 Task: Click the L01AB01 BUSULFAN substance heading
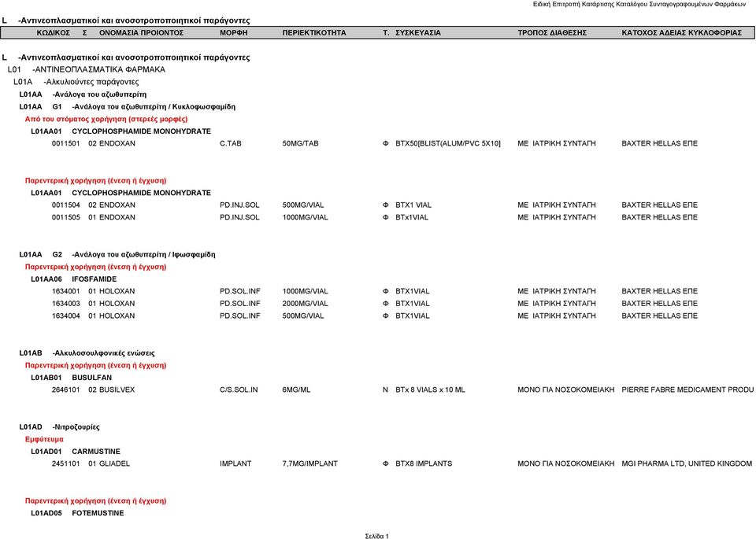click(72, 378)
